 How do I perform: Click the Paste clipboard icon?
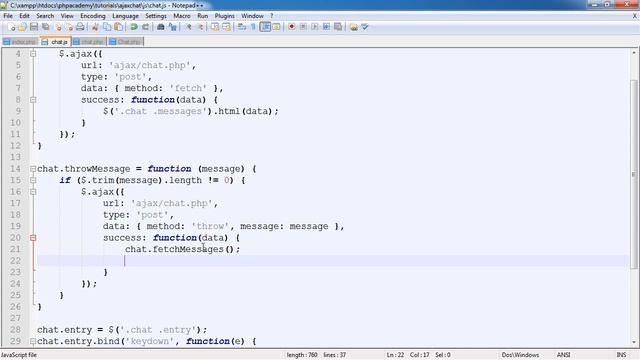pos(118,27)
